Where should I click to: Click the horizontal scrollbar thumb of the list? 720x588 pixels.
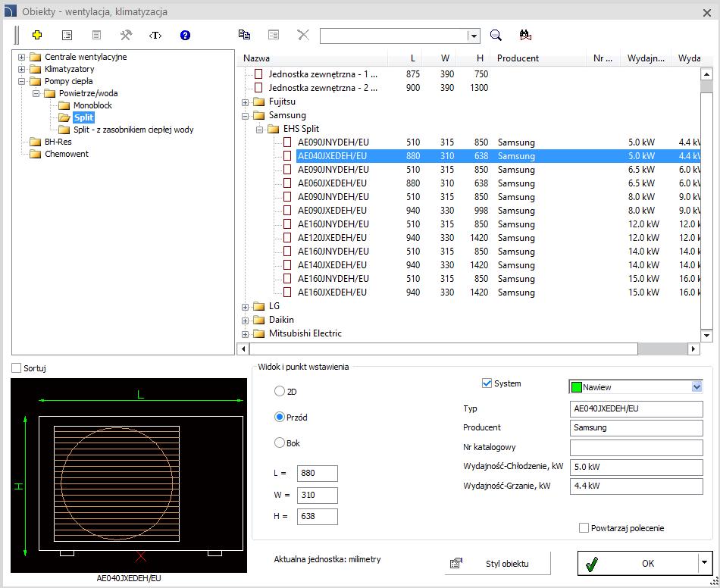(443, 349)
